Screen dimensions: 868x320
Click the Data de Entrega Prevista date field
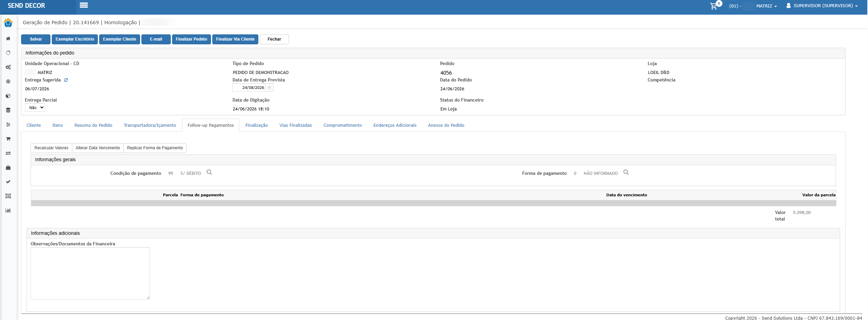(249, 88)
